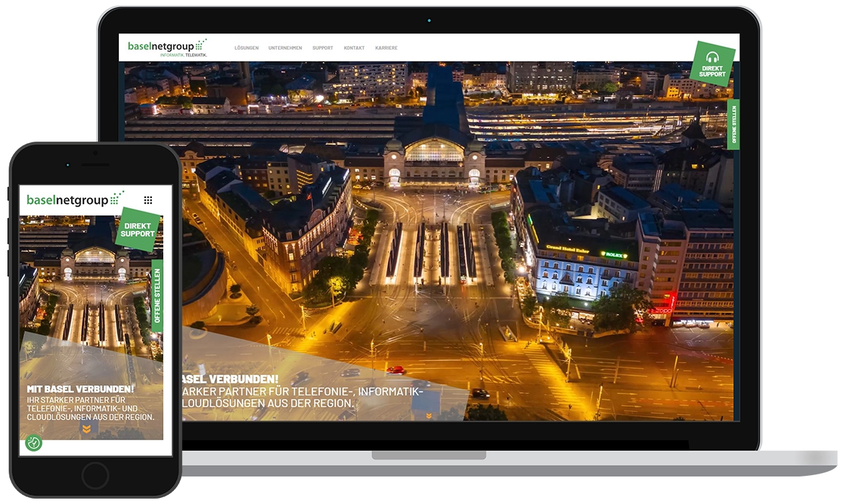Tap the Direkt Support badge on phone
Viewport: 843px width, 504px height.
tap(138, 230)
